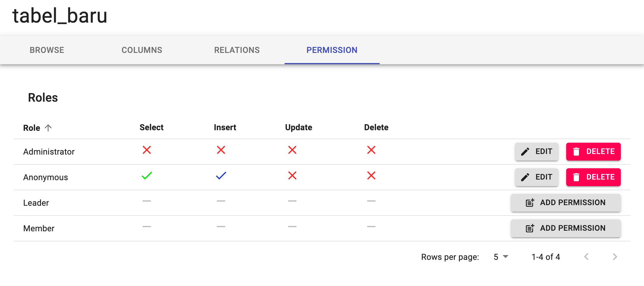This screenshot has width=644, height=286.
Task: Switch to the Relations tab
Action: (237, 50)
